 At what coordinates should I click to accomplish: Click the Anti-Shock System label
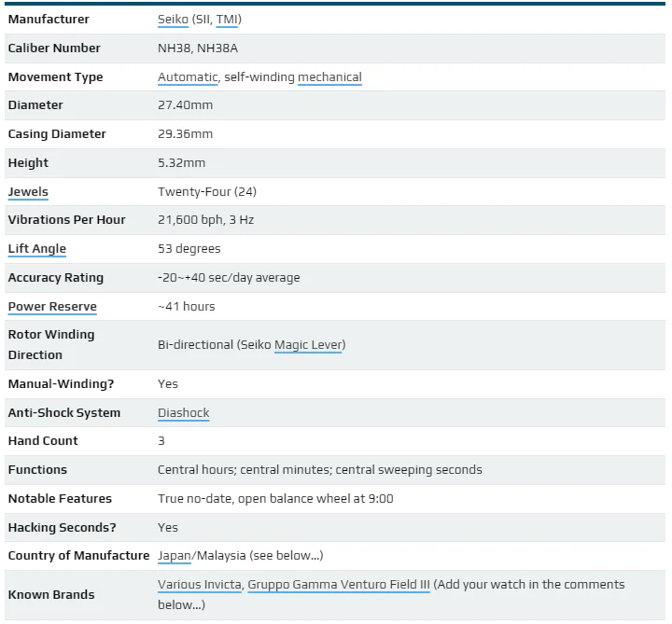(64, 413)
